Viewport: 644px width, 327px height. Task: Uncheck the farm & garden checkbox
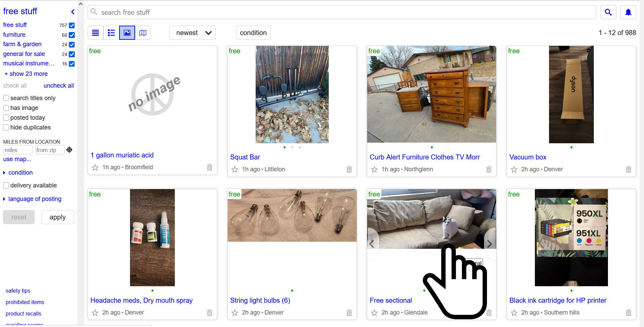[x=72, y=44]
